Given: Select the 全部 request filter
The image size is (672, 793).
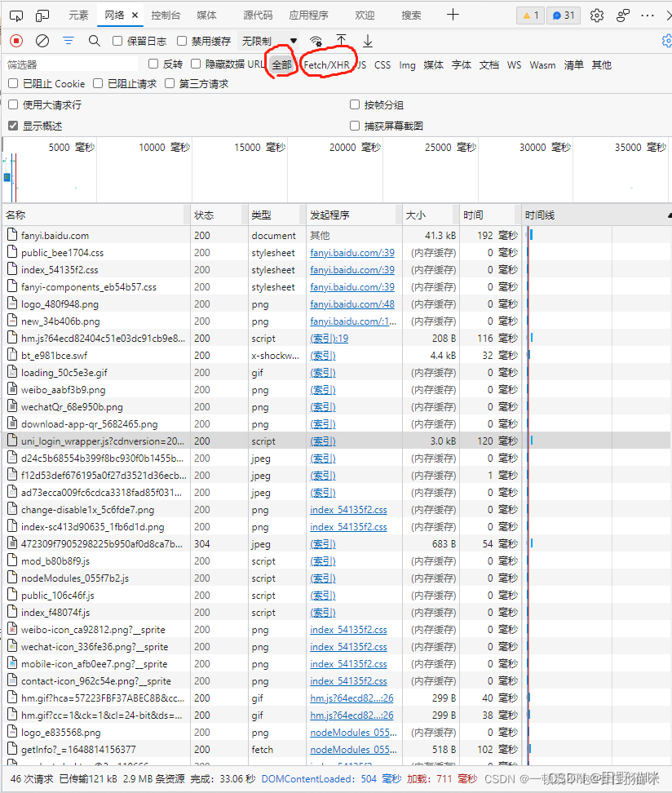Looking at the screenshot, I should pyautogui.click(x=281, y=64).
